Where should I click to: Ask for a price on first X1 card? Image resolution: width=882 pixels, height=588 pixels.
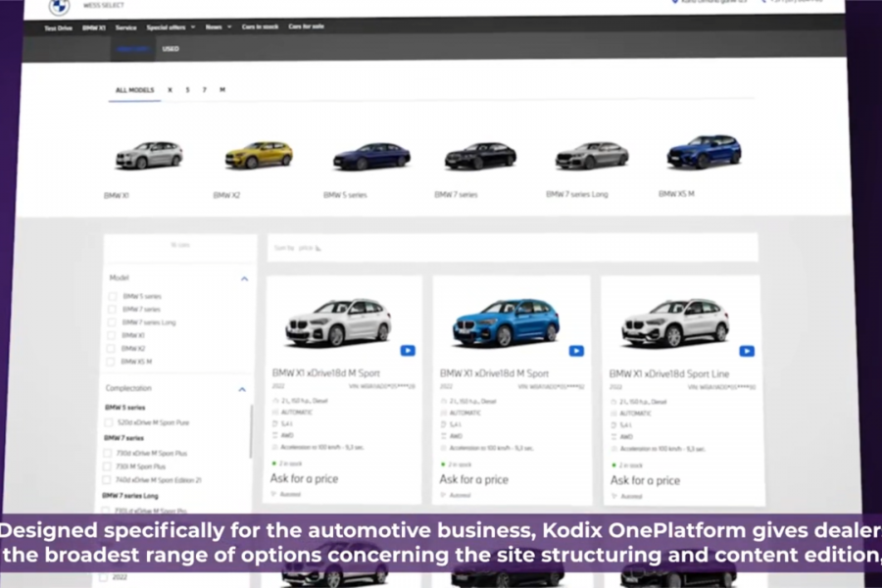point(304,479)
